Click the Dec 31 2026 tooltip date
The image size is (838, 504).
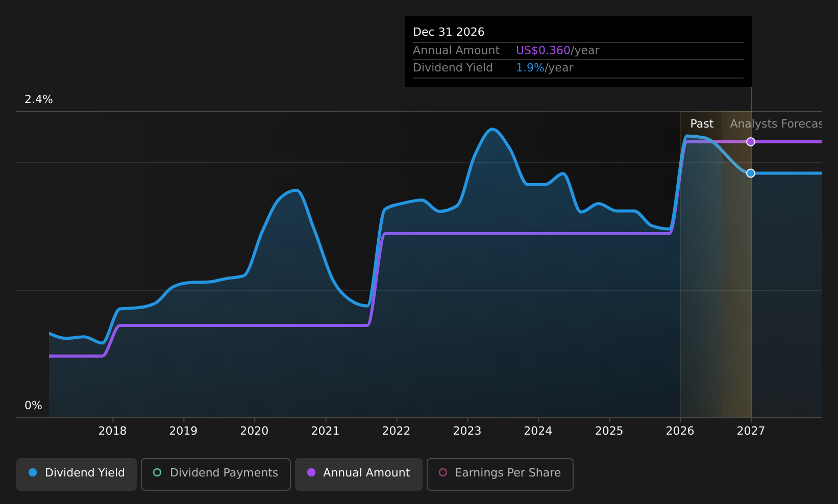click(x=449, y=32)
